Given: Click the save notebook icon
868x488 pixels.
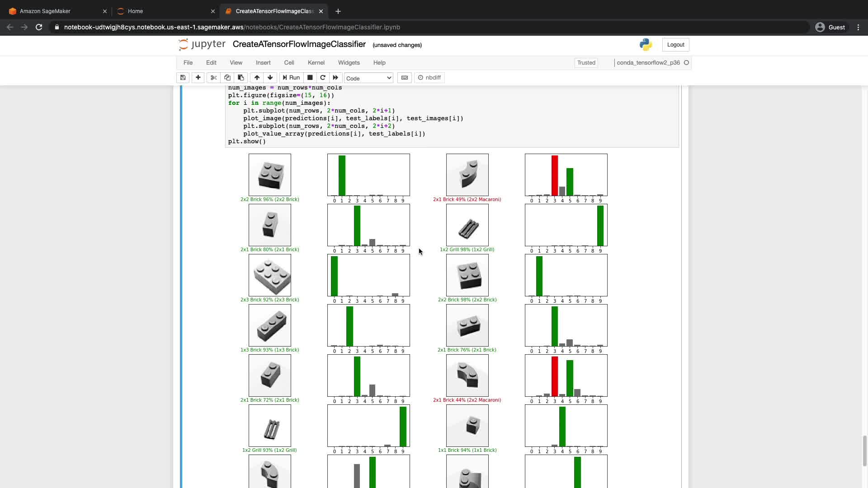Looking at the screenshot, I should point(183,78).
